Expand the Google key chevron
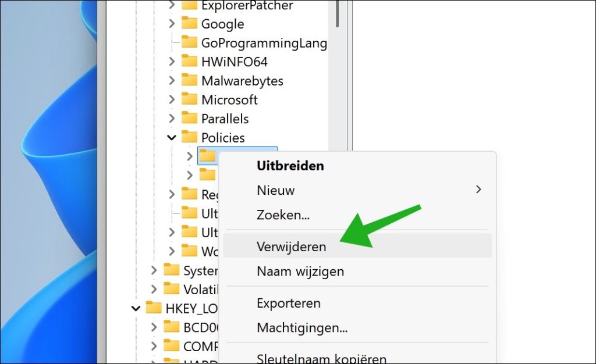Viewport: 596px width, 364px height. [x=171, y=24]
